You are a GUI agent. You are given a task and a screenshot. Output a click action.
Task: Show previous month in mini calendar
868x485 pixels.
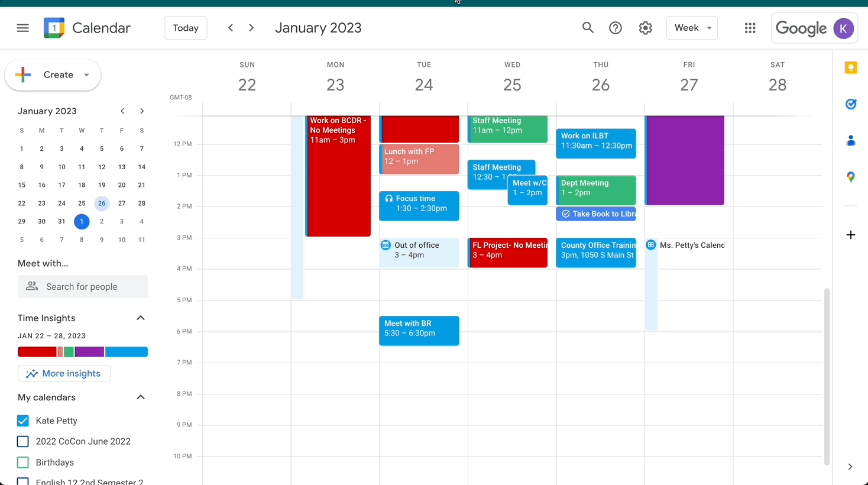point(122,111)
